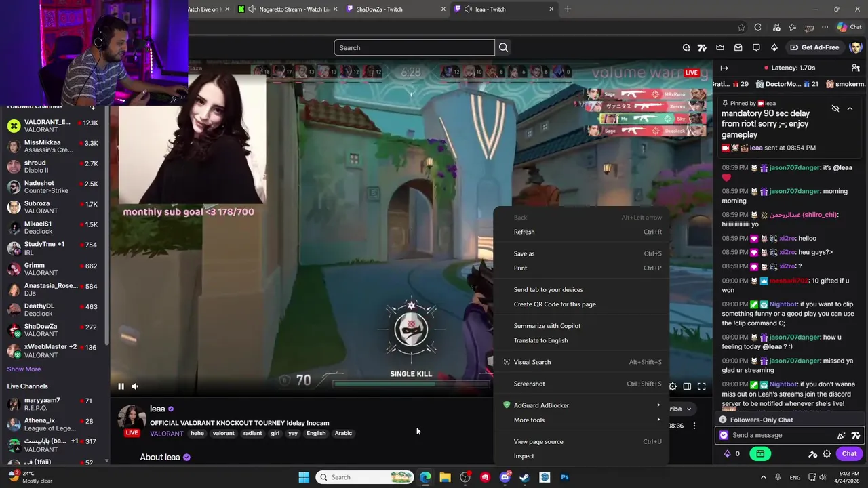The height and width of the screenshot is (488, 868).
Task: Open the 7TV icon in the top navigation
Action: click(x=702, y=47)
